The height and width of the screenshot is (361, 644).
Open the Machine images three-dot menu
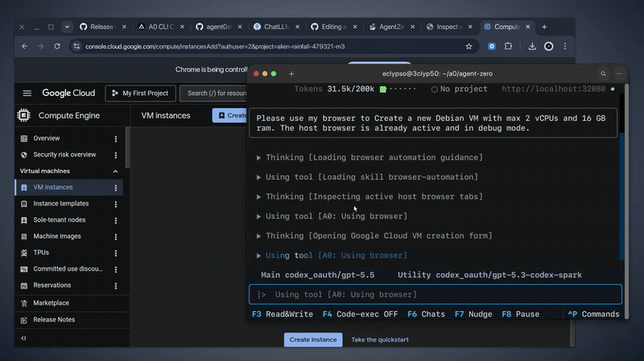[x=116, y=236]
